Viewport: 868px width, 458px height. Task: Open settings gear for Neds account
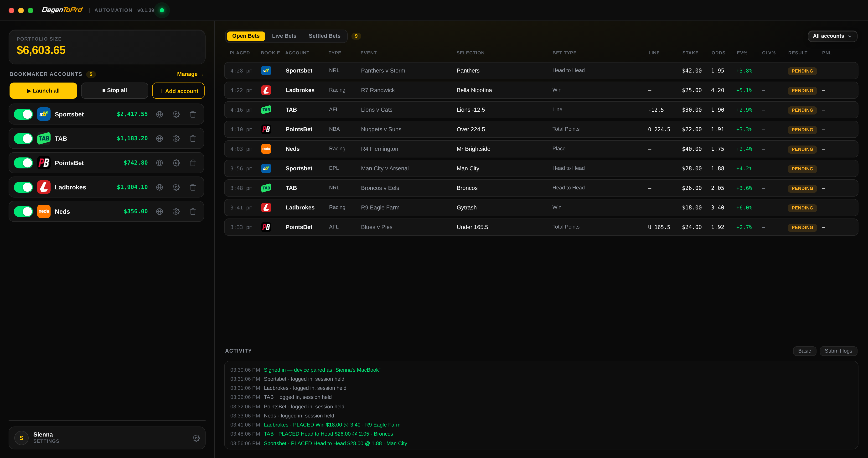click(176, 211)
